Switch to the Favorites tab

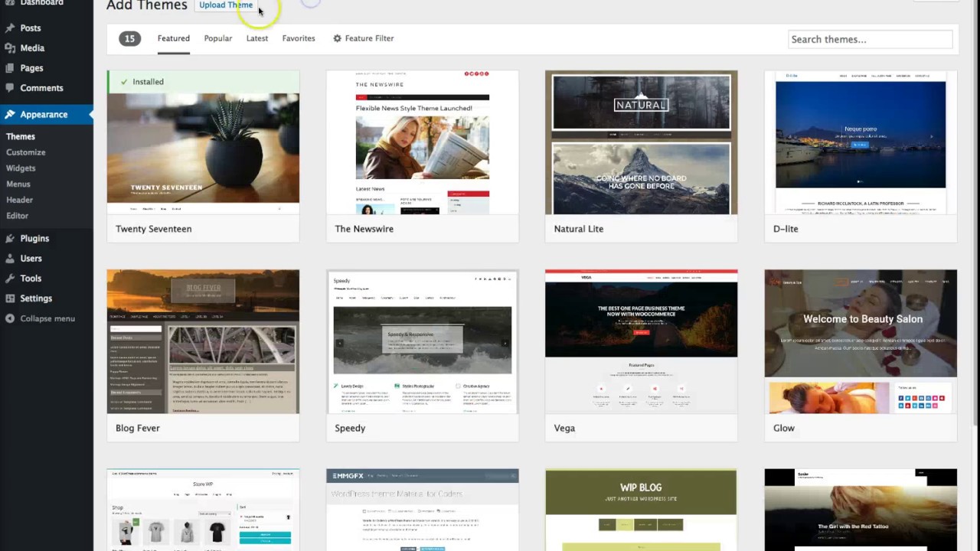pos(299,38)
